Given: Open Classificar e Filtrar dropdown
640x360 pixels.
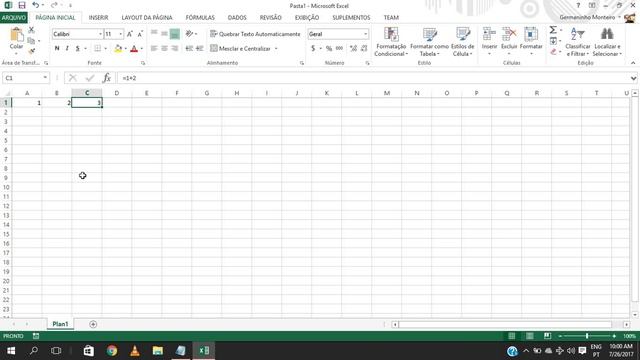Looking at the screenshot, I should coord(578,42).
